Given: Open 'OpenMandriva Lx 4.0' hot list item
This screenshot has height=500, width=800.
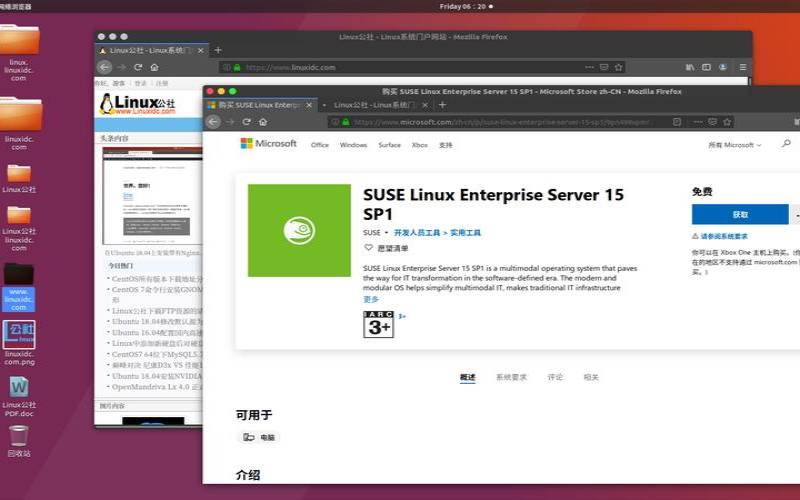Looking at the screenshot, I should (x=156, y=387).
